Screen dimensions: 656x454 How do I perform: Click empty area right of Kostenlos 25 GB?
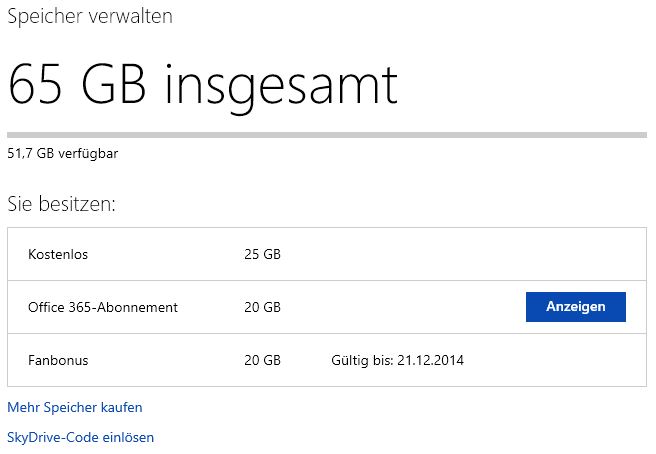[460, 254]
